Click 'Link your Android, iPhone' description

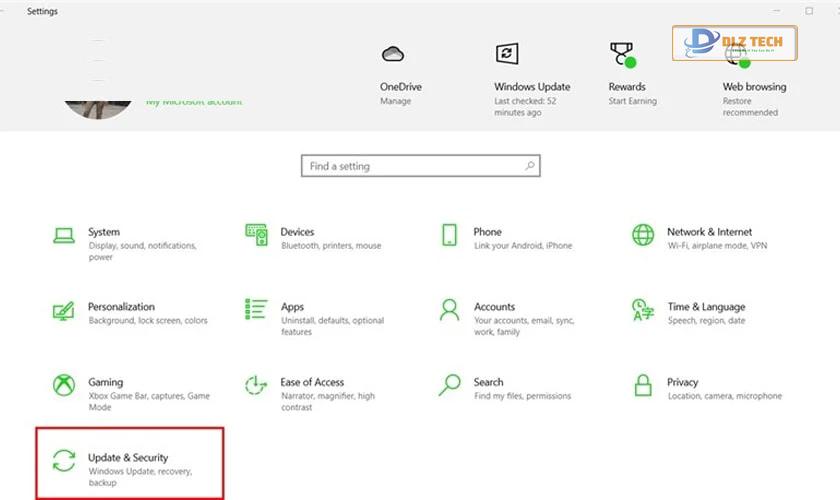(x=523, y=245)
